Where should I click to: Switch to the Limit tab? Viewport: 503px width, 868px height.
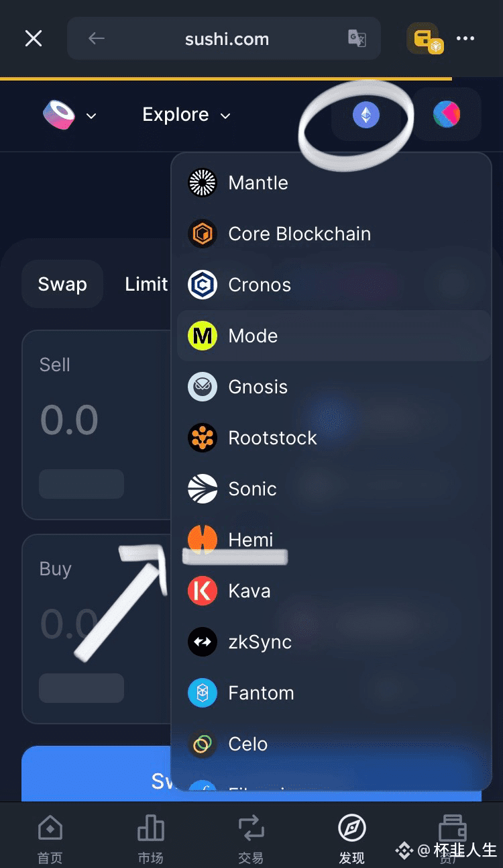[146, 284]
